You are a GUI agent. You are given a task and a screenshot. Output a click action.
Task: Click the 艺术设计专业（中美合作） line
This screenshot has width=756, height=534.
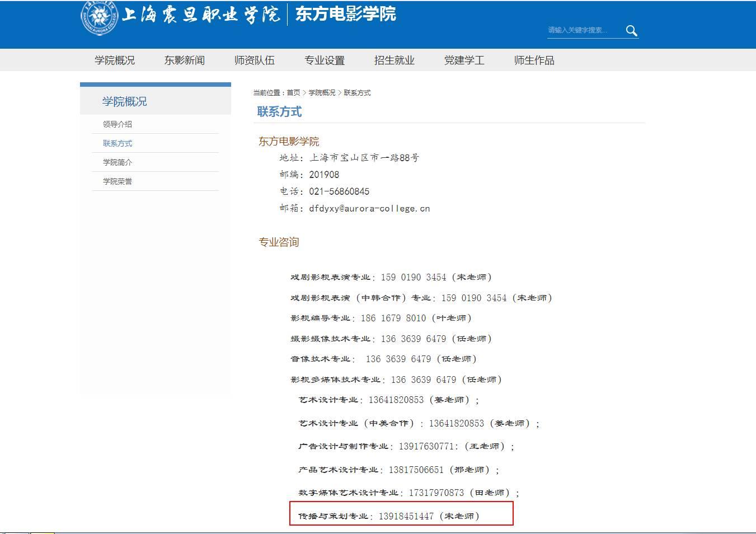(419, 423)
